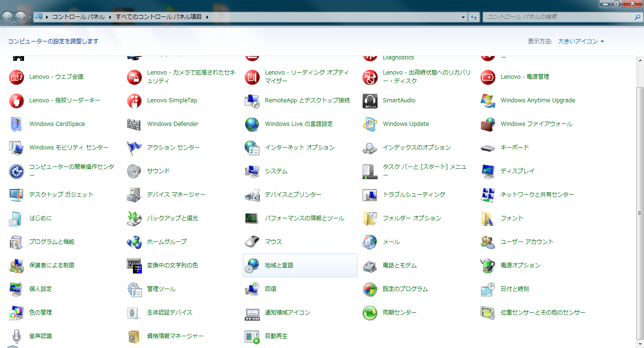Click the サウンド speaker icon

(134, 171)
